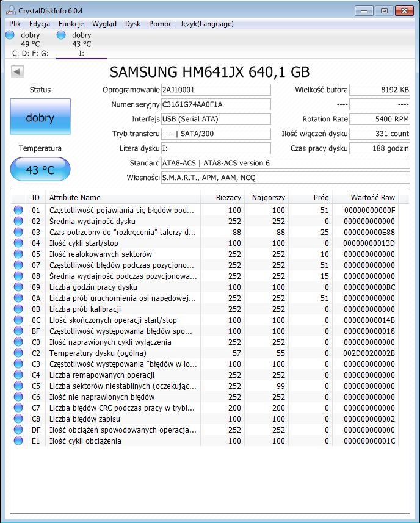
Task: Click the status orb of attribute 03
Action: pyautogui.click(x=18, y=232)
